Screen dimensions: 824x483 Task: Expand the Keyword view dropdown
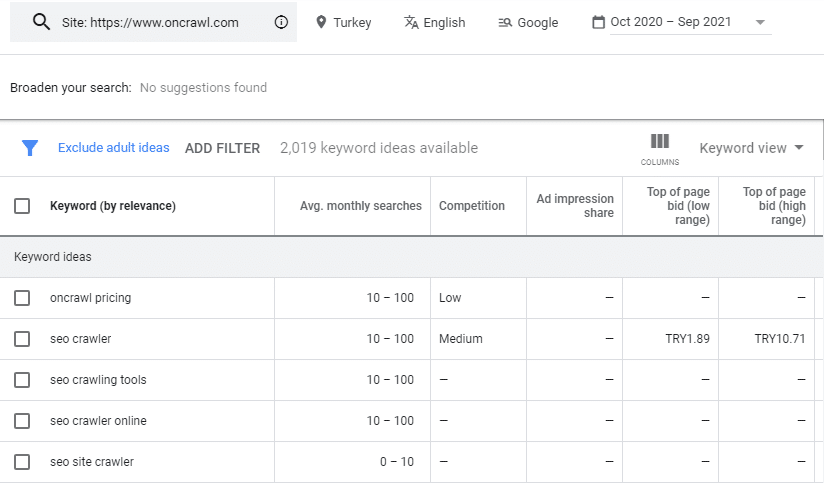coord(751,148)
